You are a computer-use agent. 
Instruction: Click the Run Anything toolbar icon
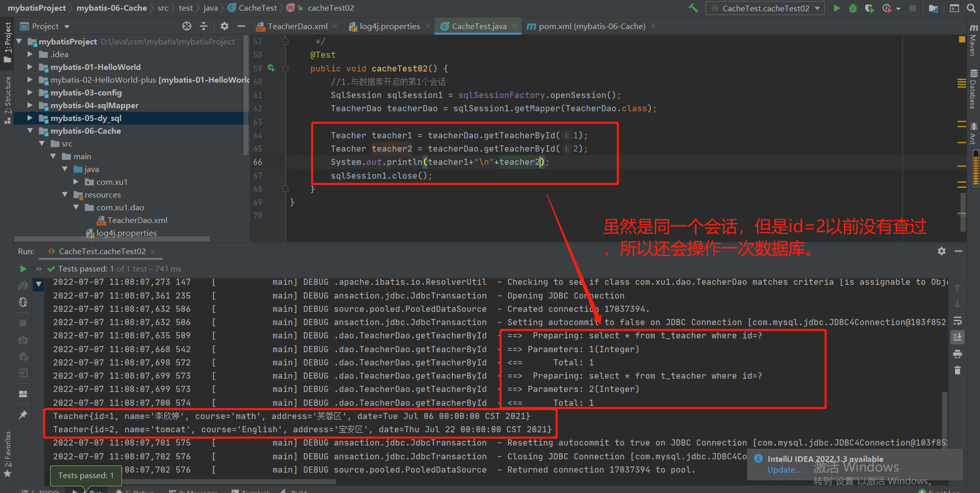pos(954,8)
